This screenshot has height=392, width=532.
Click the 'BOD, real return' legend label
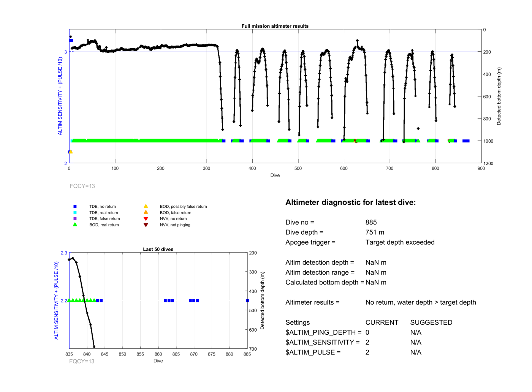pyautogui.click(x=104, y=225)
